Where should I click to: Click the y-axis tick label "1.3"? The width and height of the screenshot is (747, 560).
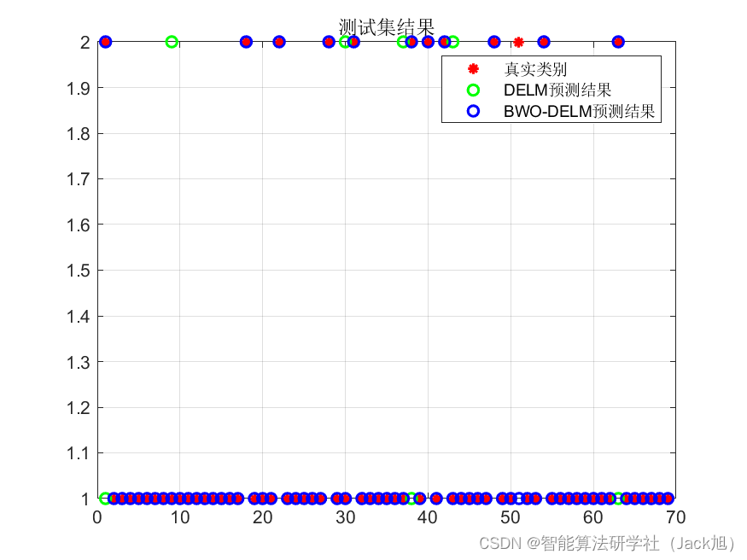point(79,363)
